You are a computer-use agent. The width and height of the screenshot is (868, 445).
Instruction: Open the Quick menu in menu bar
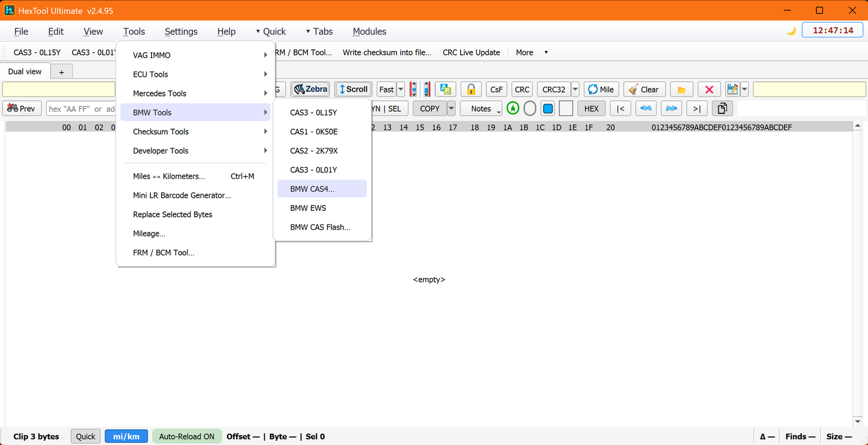pos(271,31)
